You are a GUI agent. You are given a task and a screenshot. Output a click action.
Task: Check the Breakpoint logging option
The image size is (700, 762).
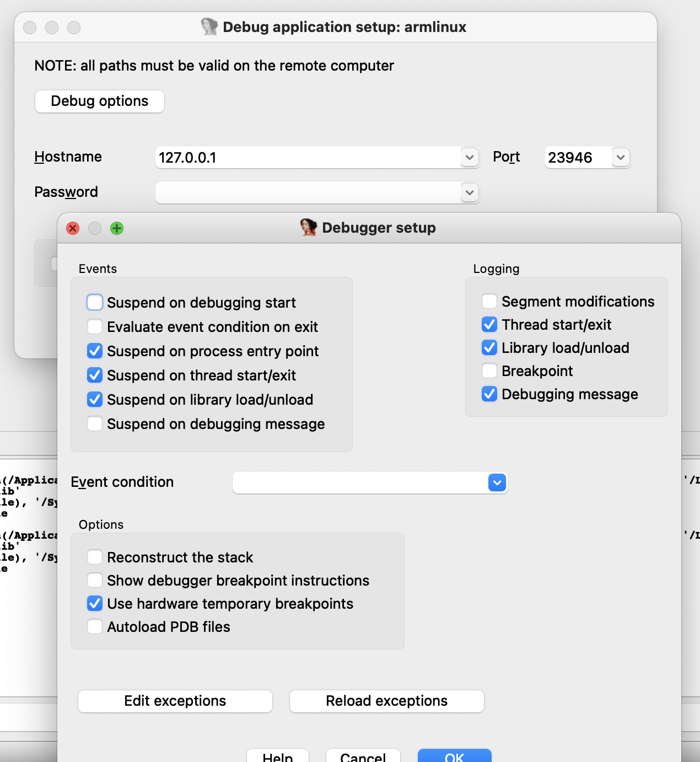[x=489, y=371]
